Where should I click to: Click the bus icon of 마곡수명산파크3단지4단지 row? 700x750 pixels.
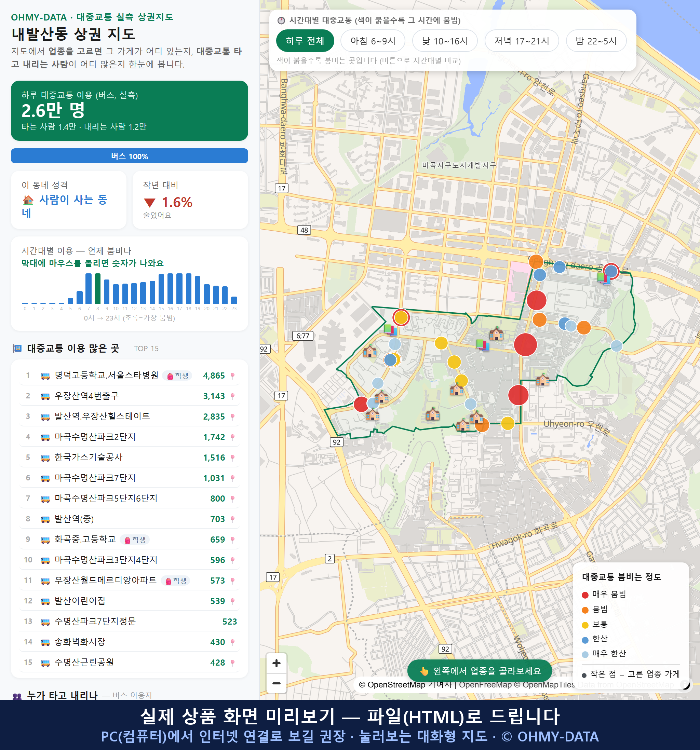click(45, 560)
